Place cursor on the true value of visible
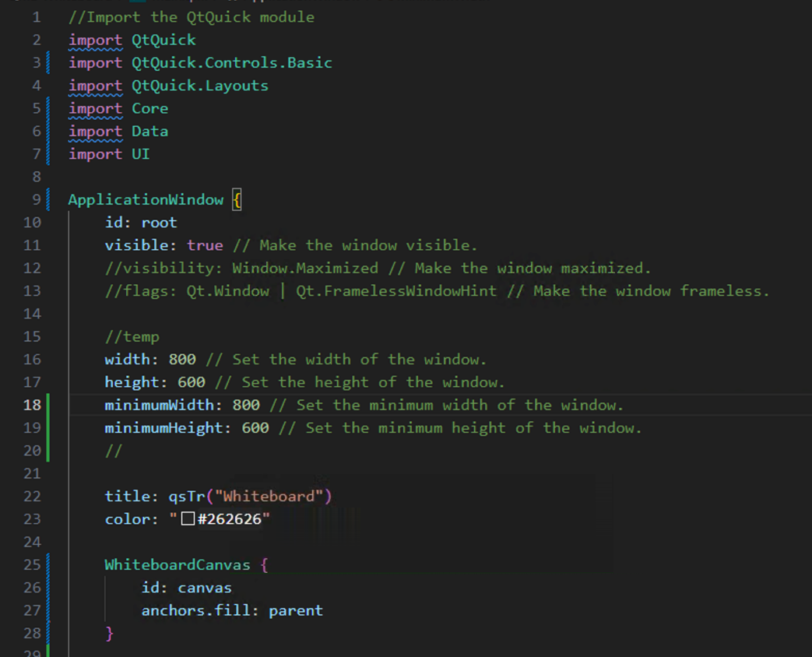Screen dimensions: 812x657 pyautogui.click(x=205, y=245)
